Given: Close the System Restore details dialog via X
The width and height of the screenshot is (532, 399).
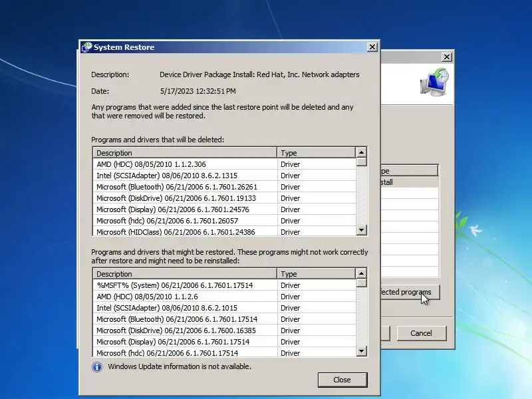Looking at the screenshot, I should click(x=372, y=47).
